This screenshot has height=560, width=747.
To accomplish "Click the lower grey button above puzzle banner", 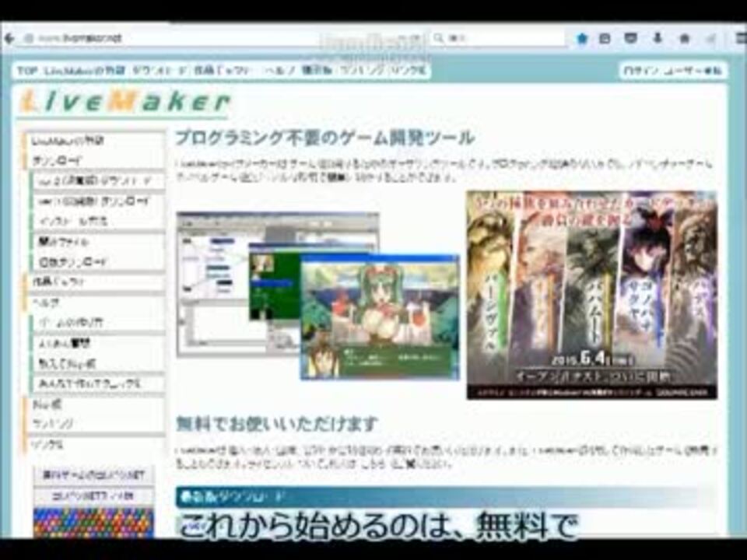I will (94, 496).
